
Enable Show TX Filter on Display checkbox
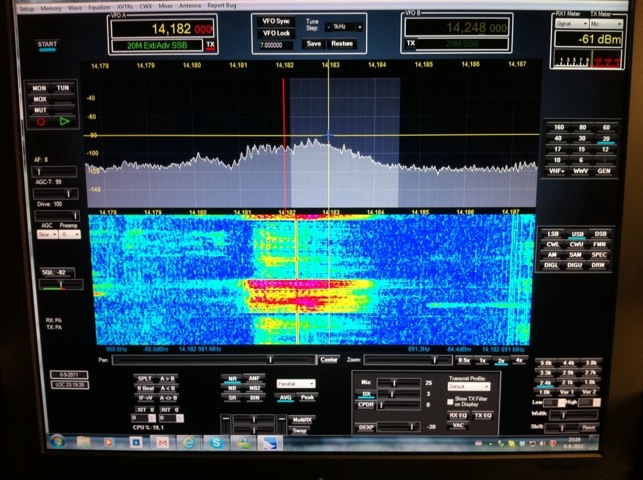[x=452, y=400]
